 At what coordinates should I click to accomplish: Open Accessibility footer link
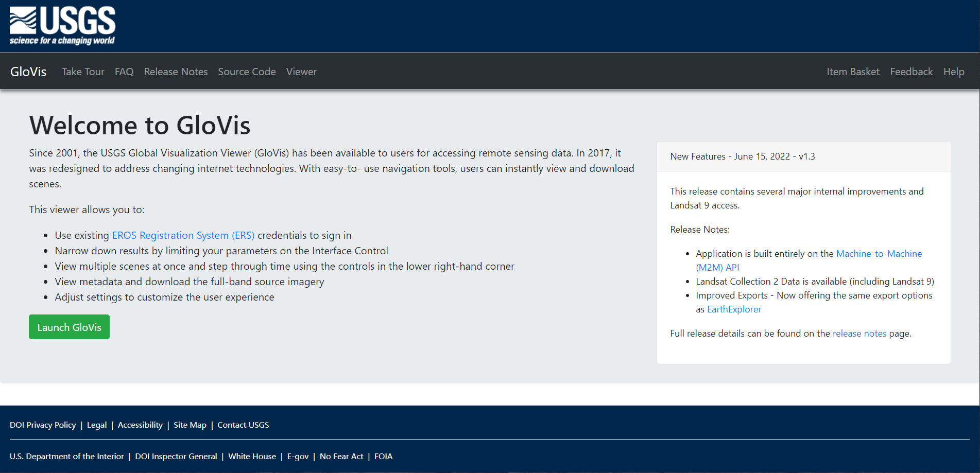pos(140,425)
